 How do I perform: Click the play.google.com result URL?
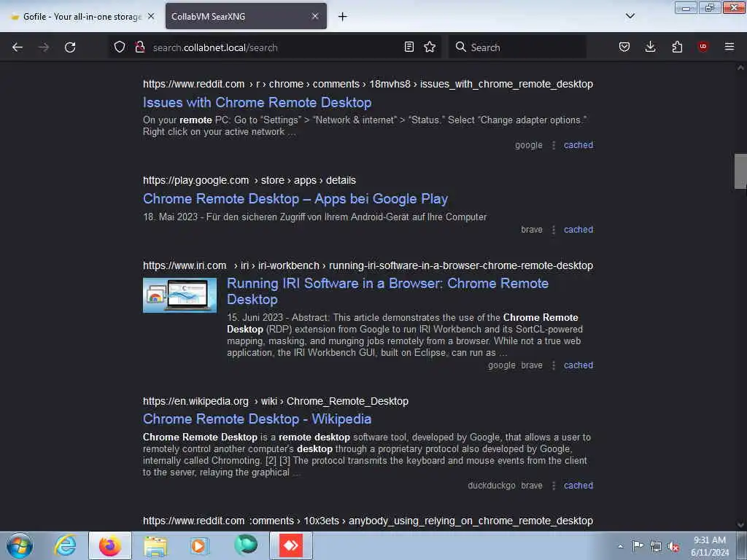coord(249,181)
